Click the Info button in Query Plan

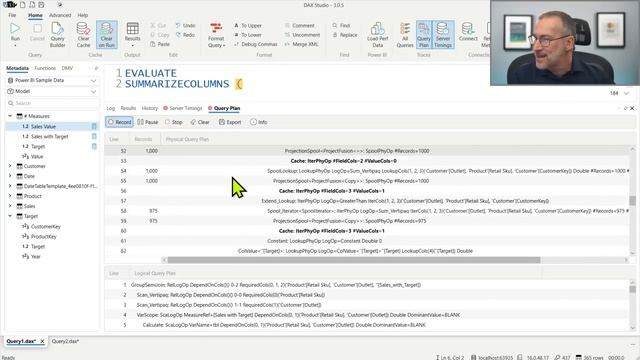(258, 122)
